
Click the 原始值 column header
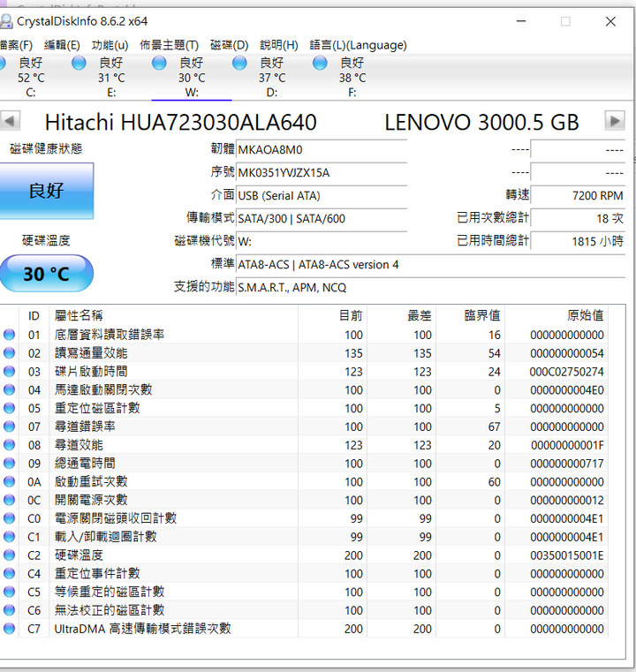556,316
